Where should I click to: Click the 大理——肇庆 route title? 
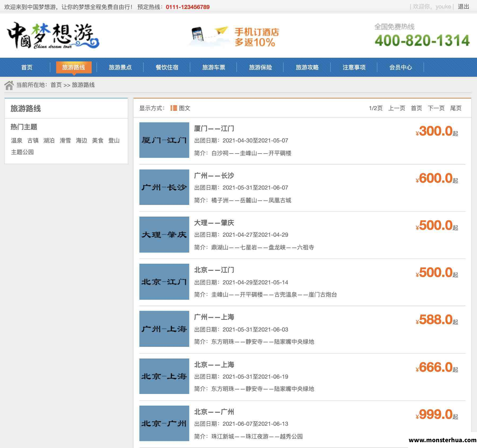(x=214, y=223)
